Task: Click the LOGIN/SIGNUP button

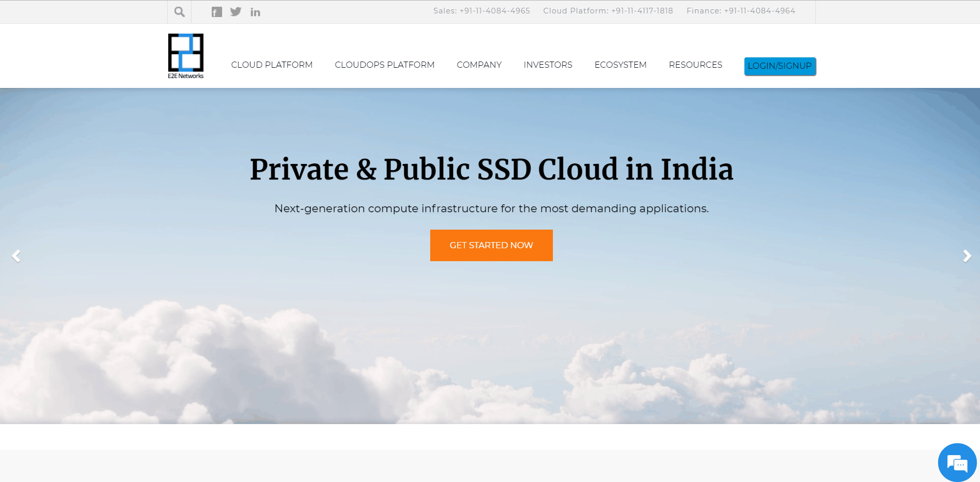Action: coord(780,66)
